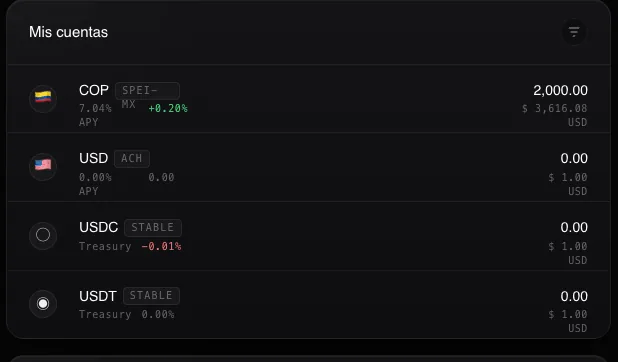The image size is (618, 362).
Task: Click the Colombian flag icon
Action: (43, 99)
